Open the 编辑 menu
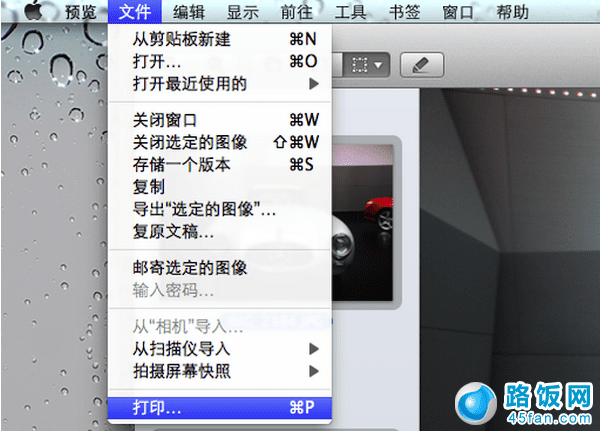The width and height of the screenshot is (600, 431). click(x=189, y=12)
